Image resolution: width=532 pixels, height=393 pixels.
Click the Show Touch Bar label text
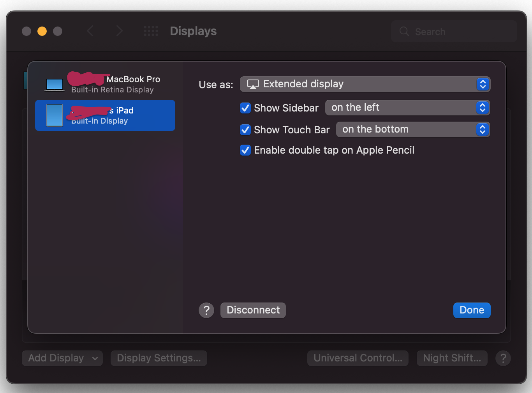point(292,130)
